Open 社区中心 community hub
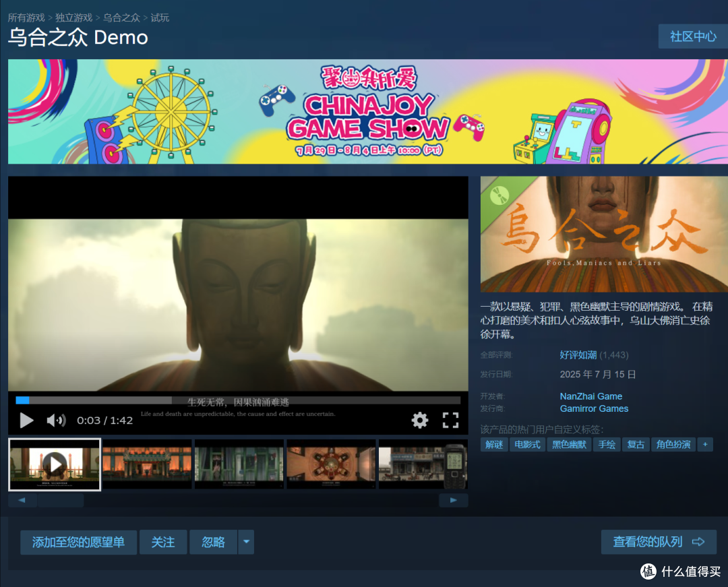The height and width of the screenshot is (587, 728). coord(693,36)
